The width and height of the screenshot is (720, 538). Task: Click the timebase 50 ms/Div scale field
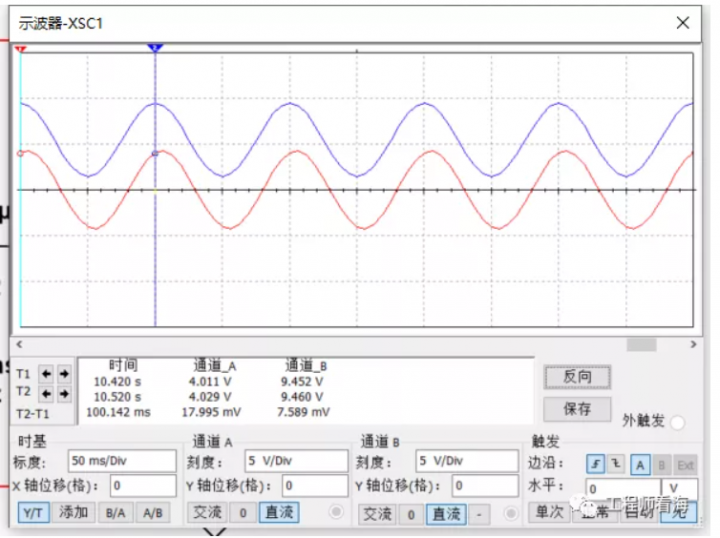pos(122,461)
